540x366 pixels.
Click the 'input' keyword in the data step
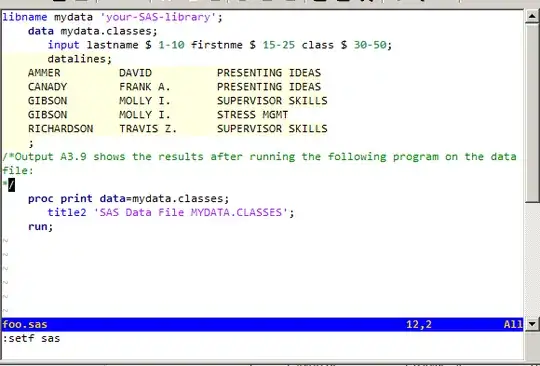(64, 45)
